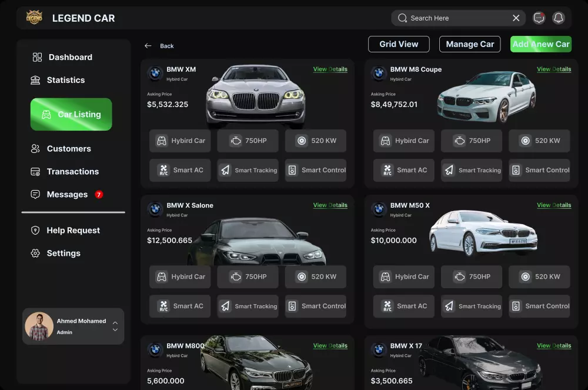This screenshot has width=588, height=390.
Task: Go Back to previous page
Action: pyautogui.click(x=167, y=46)
